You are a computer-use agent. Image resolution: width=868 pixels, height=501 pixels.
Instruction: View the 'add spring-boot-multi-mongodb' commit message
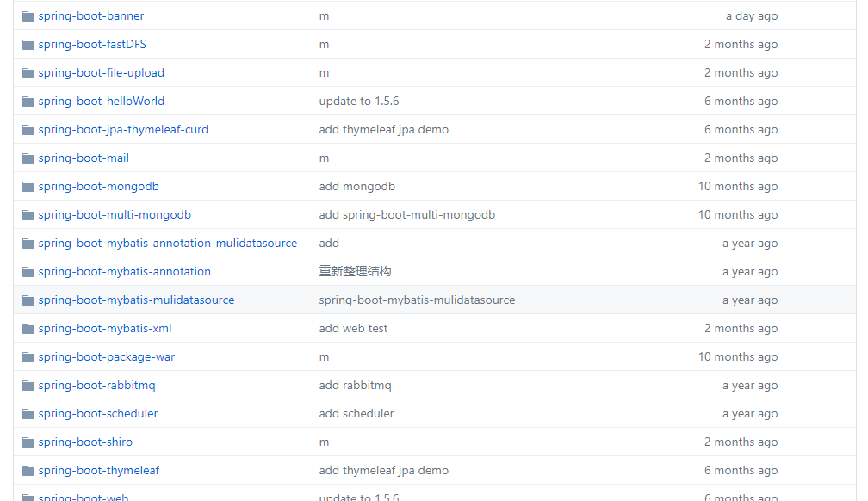point(406,215)
